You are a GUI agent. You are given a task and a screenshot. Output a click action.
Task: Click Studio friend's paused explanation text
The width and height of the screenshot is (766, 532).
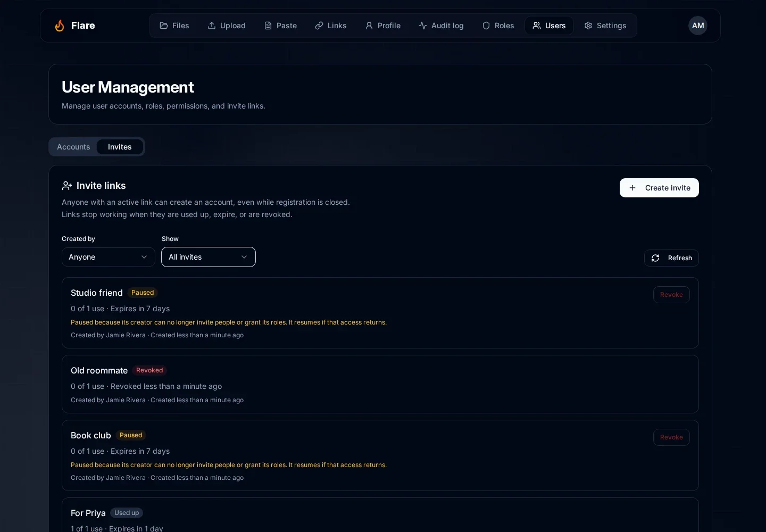pos(229,322)
